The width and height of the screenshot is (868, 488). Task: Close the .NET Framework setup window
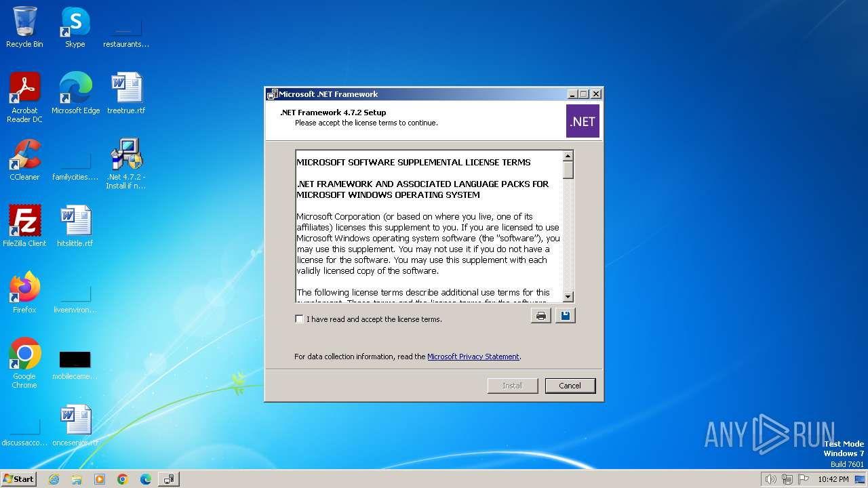(x=596, y=94)
